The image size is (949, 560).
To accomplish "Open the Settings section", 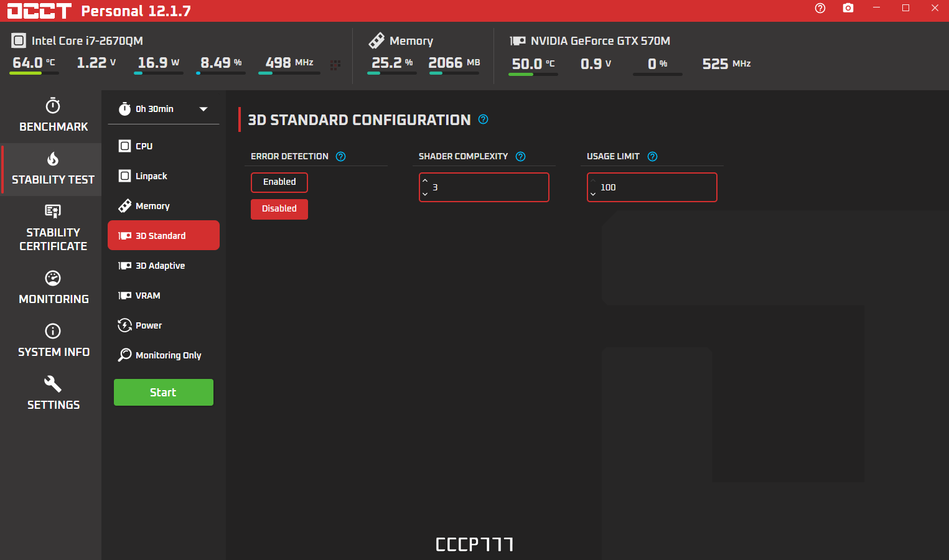I will pyautogui.click(x=52, y=394).
